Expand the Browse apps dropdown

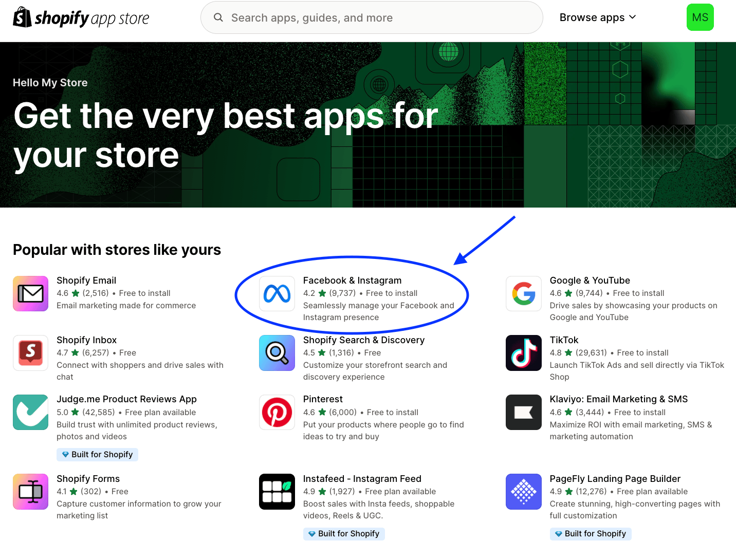tap(598, 17)
